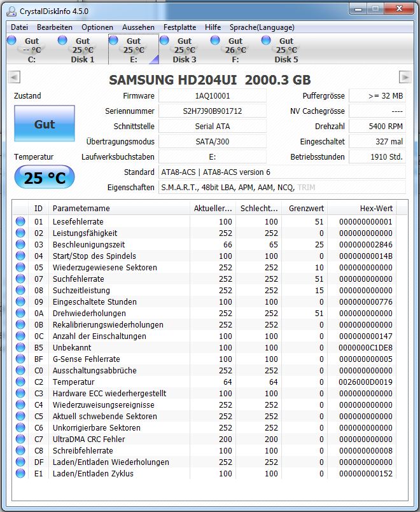Click status icon of Leistungsfähigkeit row
This screenshot has width=420, height=512.
20,233
